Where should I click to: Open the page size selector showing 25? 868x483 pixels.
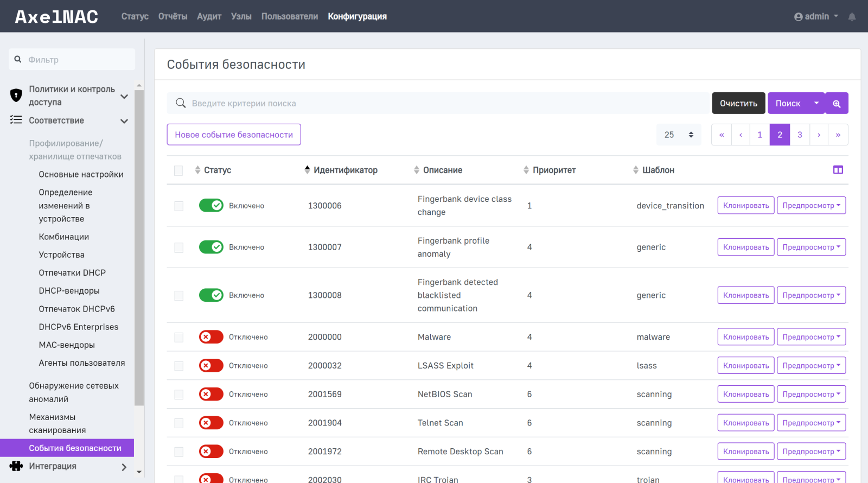678,135
